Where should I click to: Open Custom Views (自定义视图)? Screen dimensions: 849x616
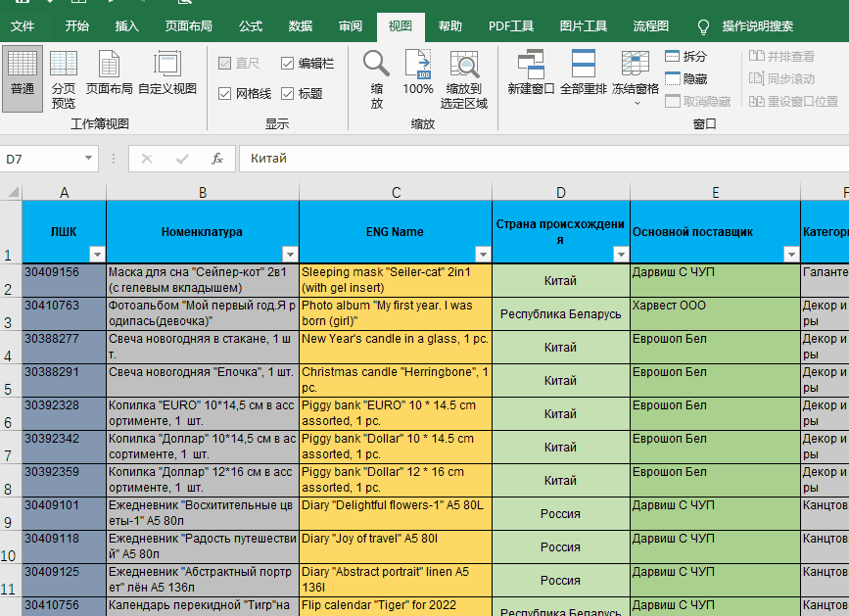(167, 76)
